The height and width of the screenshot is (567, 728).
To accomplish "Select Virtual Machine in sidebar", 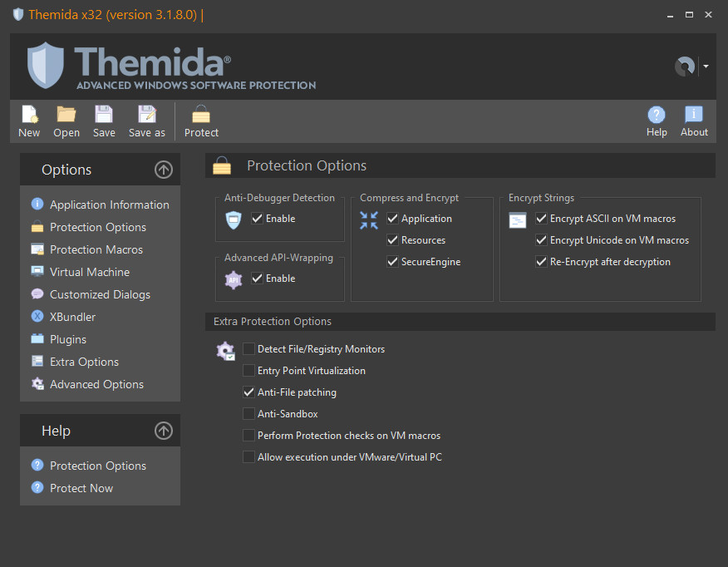I will pyautogui.click(x=89, y=272).
